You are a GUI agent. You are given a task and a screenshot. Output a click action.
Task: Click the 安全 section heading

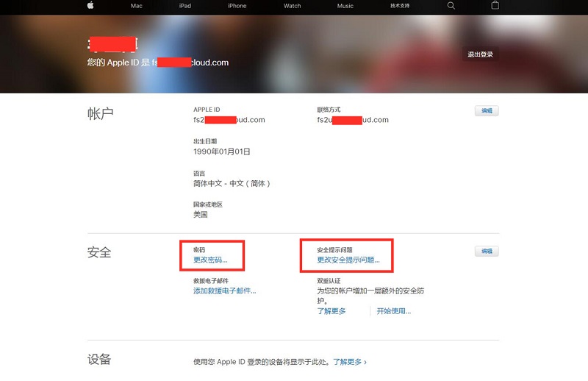click(x=99, y=252)
